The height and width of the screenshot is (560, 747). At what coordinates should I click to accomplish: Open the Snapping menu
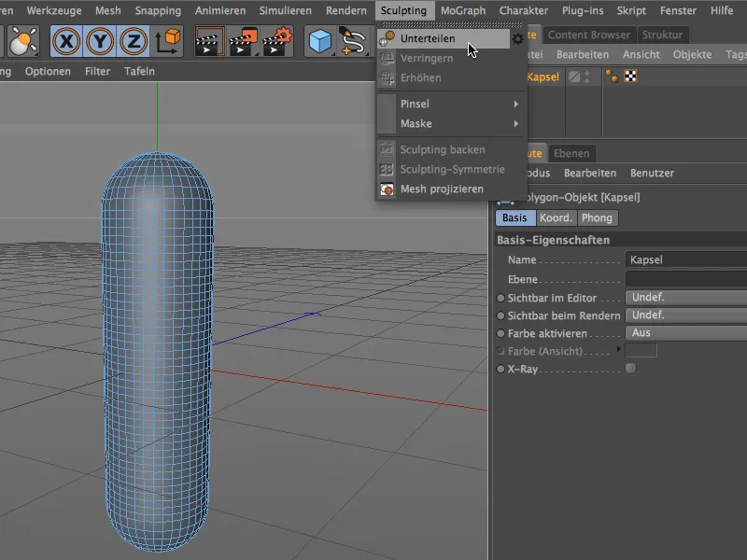(158, 10)
